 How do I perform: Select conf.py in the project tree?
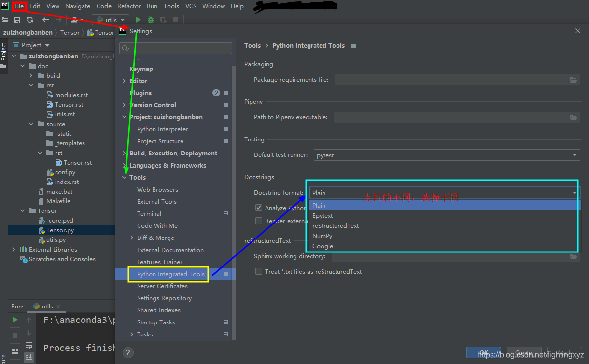pyautogui.click(x=65, y=172)
